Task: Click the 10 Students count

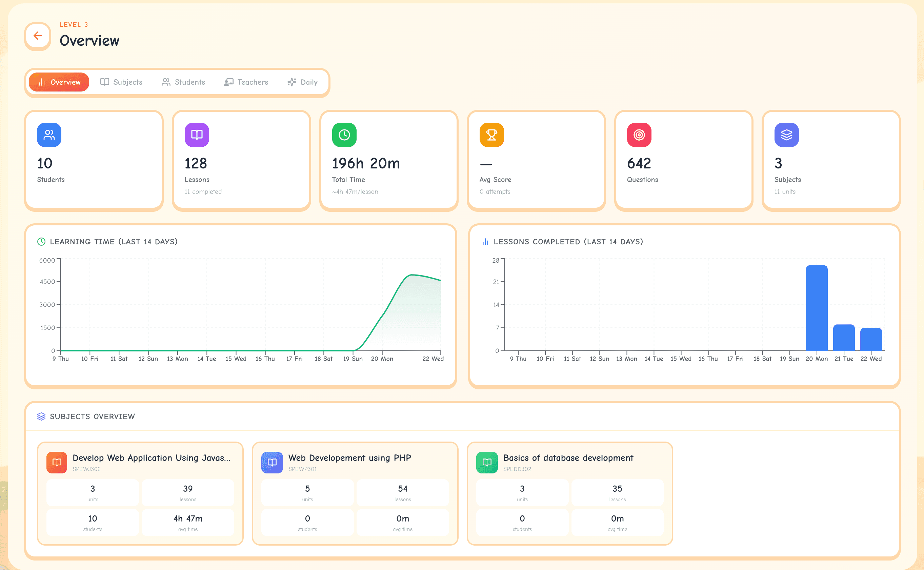Action: (45, 164)
